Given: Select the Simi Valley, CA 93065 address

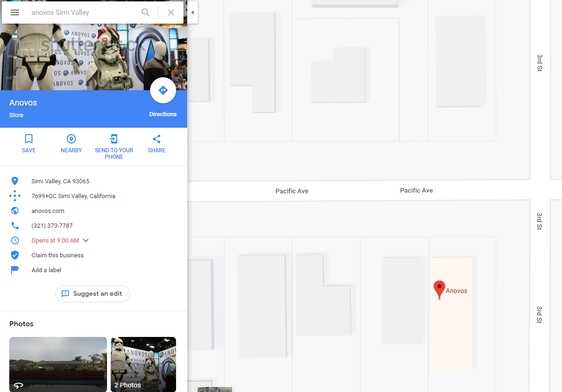Looking at the screenshot, I should pos(60,181).
